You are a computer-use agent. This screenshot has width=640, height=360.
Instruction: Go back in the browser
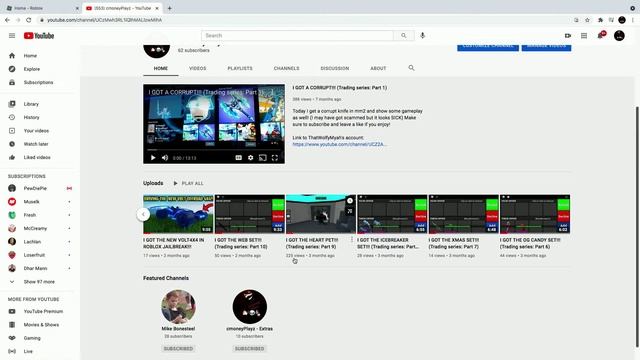pos(7,20)
